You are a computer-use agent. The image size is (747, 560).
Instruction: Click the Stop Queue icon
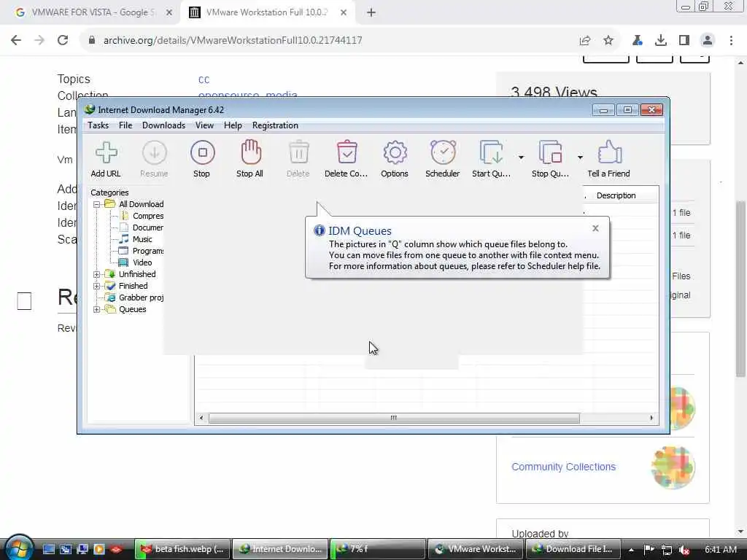(550, 159)
